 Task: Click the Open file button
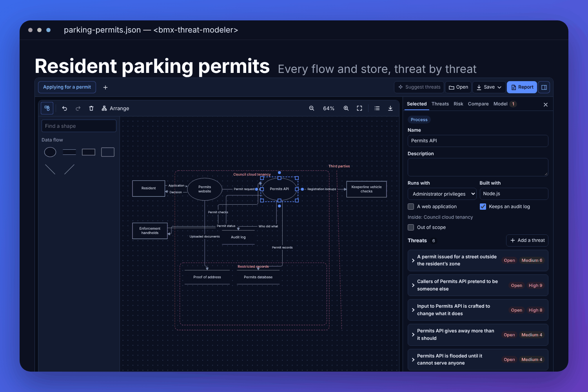pos(458,87)
